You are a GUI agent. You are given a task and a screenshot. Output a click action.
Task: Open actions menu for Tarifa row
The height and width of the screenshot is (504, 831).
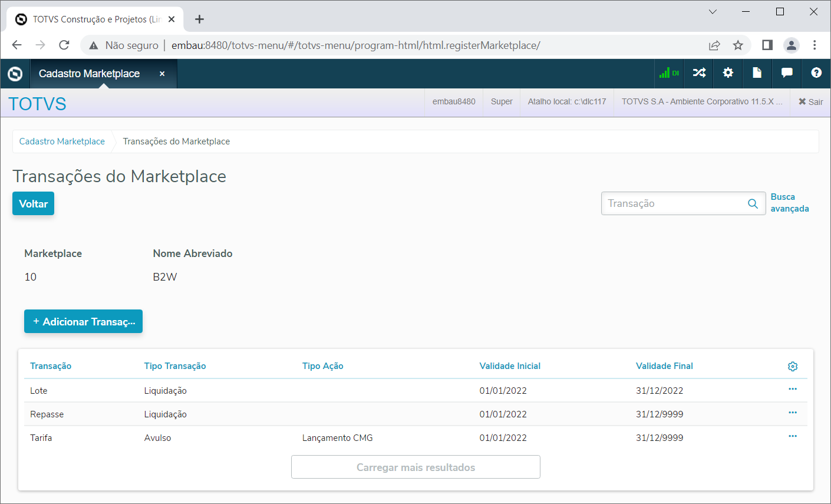(793, 436)
